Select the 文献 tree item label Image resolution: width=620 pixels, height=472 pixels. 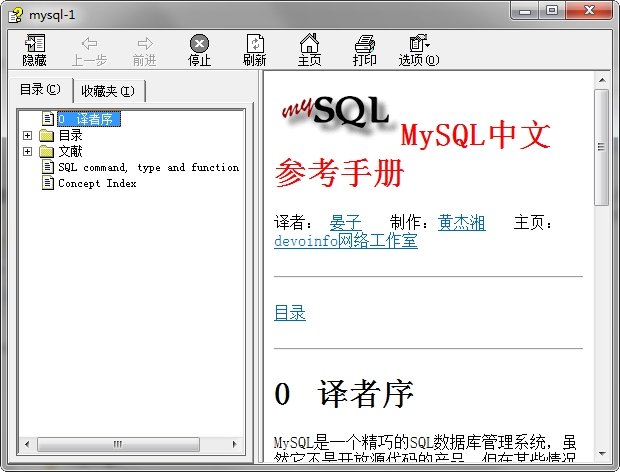(70, 151)
